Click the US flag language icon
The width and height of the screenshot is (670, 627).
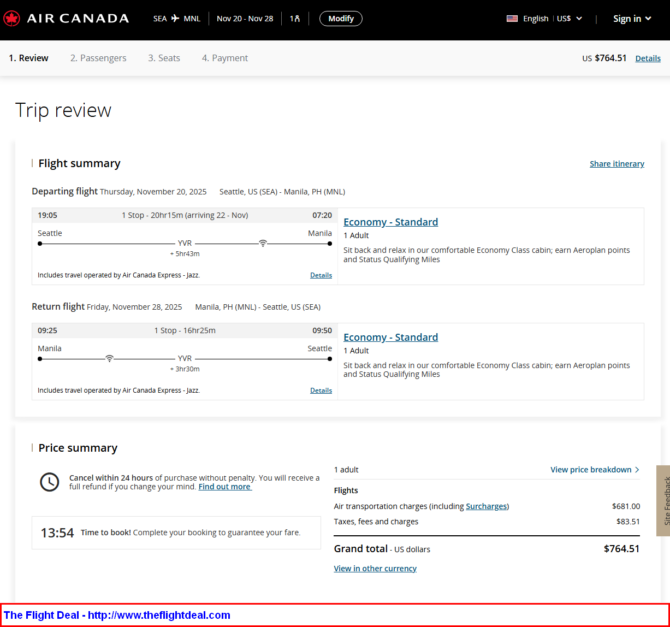point(512,18)
